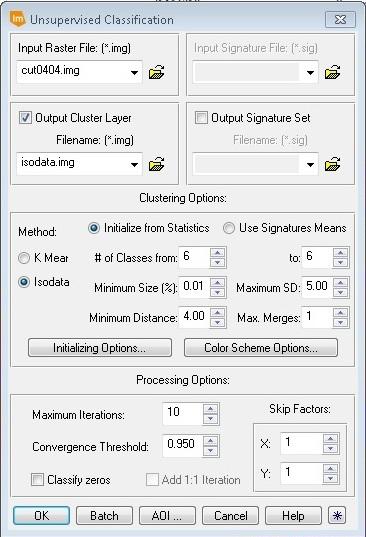Increase Convergence Threshold value
Screen dimensions: 366x537
coord(210,441)
